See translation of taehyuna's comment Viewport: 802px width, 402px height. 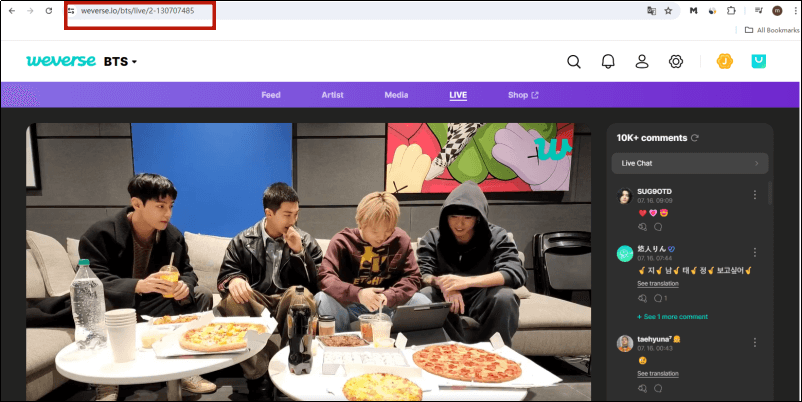pyautogui.click(x=658, y=374)
